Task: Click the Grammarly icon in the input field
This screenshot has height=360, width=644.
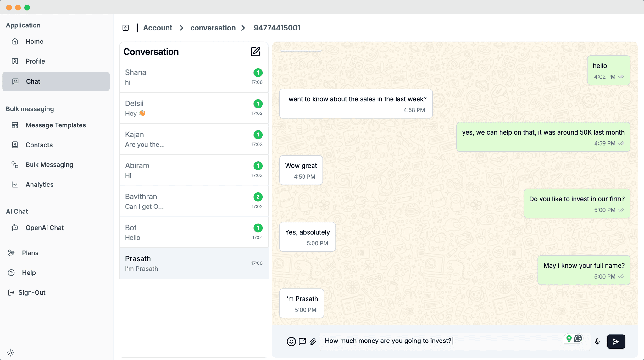Action: [x=579, y=339]
